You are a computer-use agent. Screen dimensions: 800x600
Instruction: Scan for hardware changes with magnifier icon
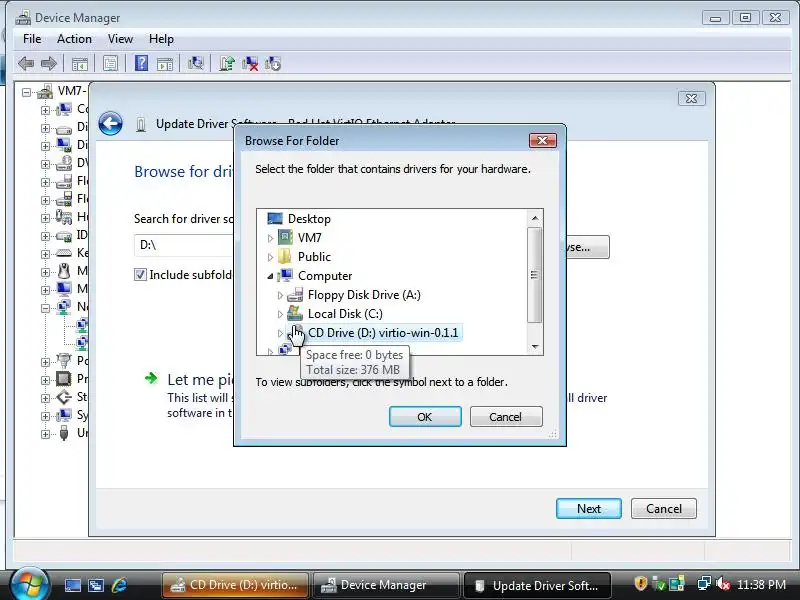[x=195, y=63]
